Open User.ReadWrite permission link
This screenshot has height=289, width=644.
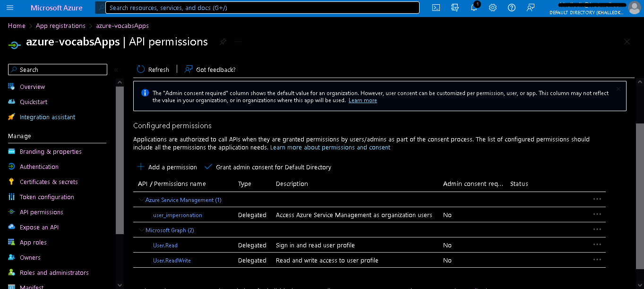[x=172, y=261]
